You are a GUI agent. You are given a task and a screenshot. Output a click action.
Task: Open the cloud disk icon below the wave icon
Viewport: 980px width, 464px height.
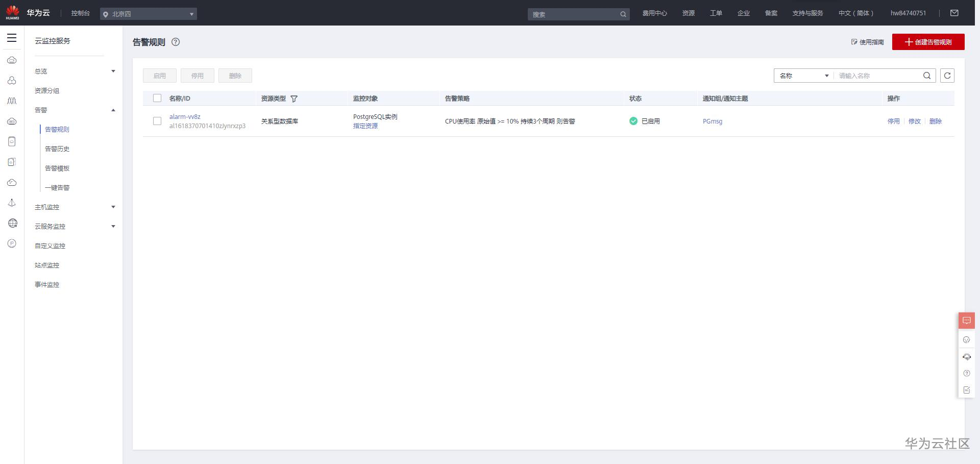click(x=12, y=121)
